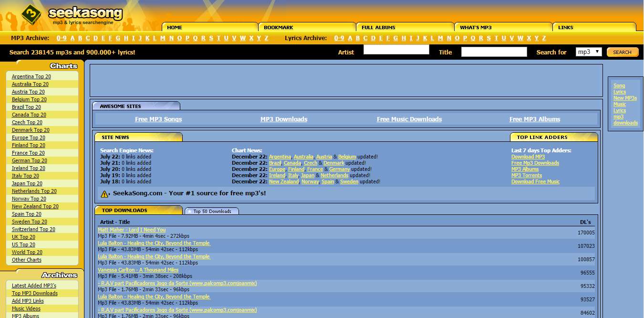Screen dimensions: 644x318
Task: Open Latest Added MP3's archive link
Action: 34,286
